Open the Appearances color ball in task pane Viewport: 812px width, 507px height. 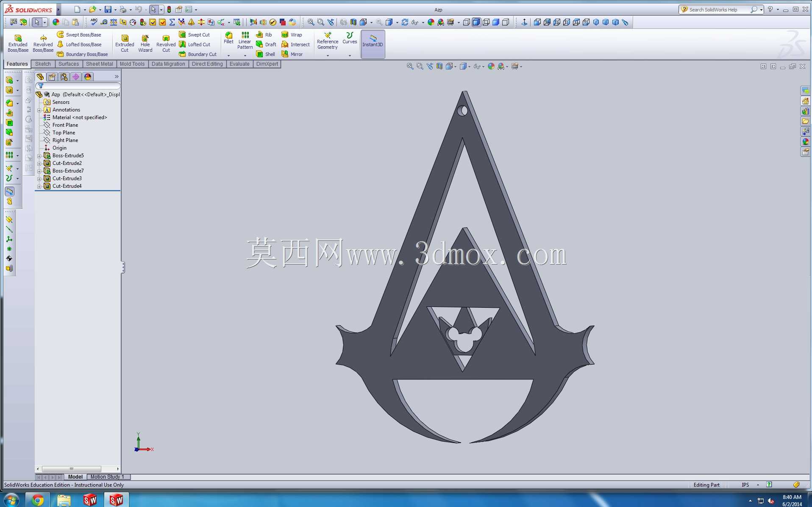[x=805, y=142]
